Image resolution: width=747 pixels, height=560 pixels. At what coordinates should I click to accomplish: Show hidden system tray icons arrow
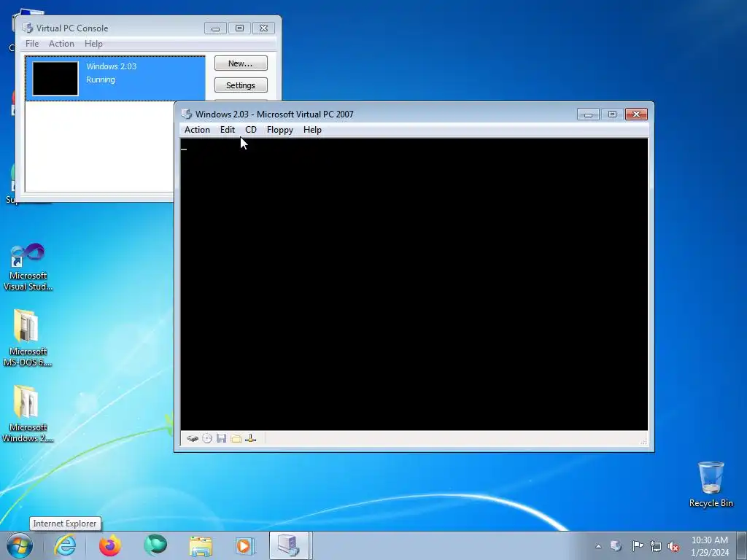coord(598,546)
